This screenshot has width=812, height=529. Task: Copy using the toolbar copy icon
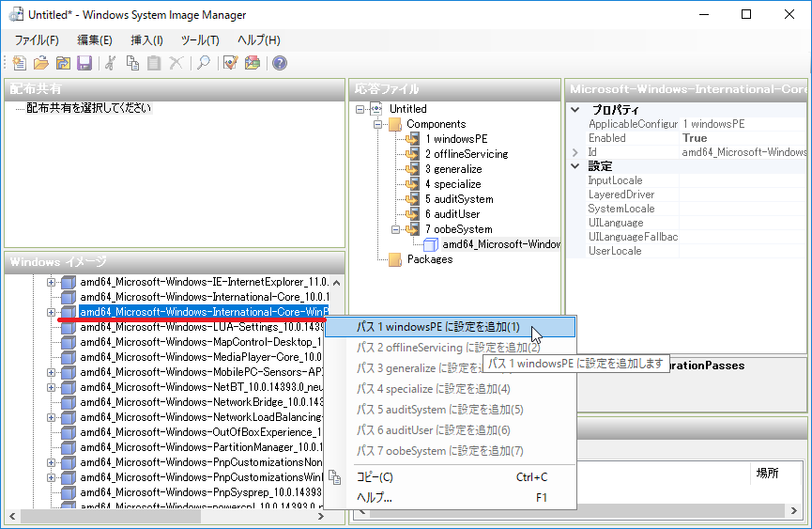point(132,63)
